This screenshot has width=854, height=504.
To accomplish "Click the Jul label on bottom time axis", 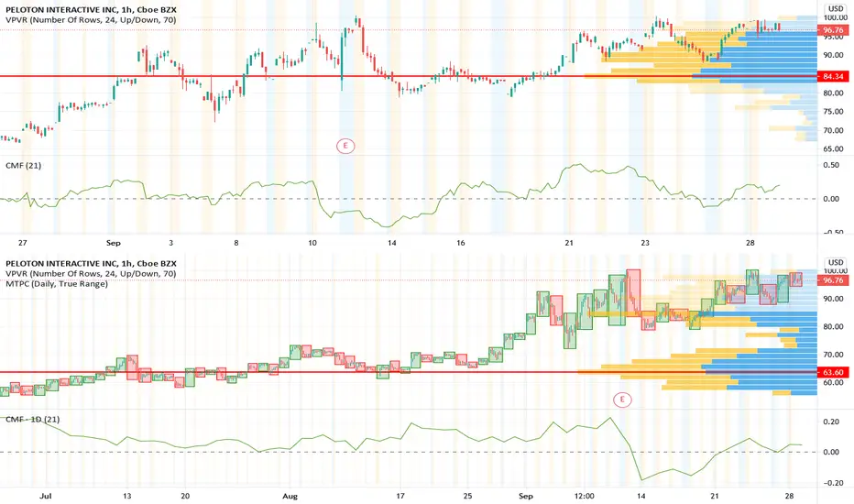I will click(46, 496).
